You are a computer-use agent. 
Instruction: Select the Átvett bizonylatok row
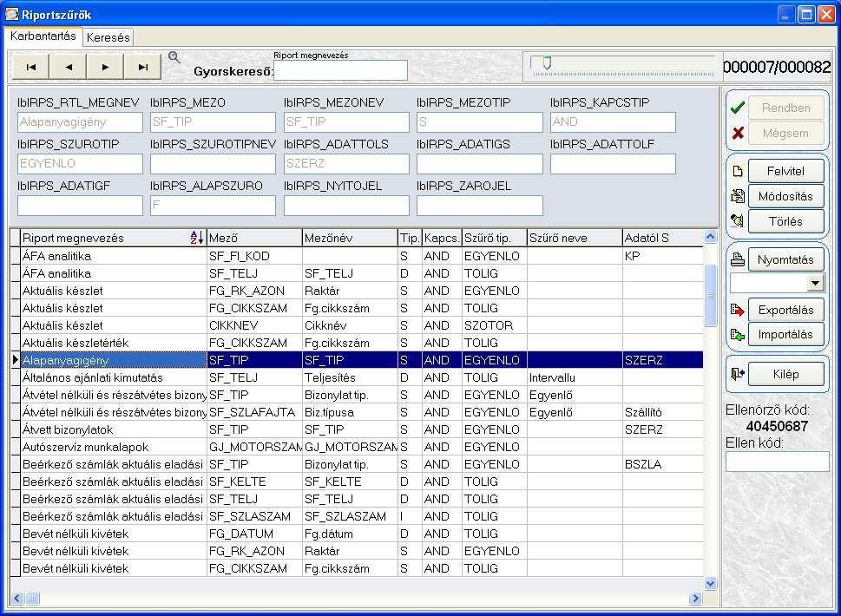[x=357, y=429]
